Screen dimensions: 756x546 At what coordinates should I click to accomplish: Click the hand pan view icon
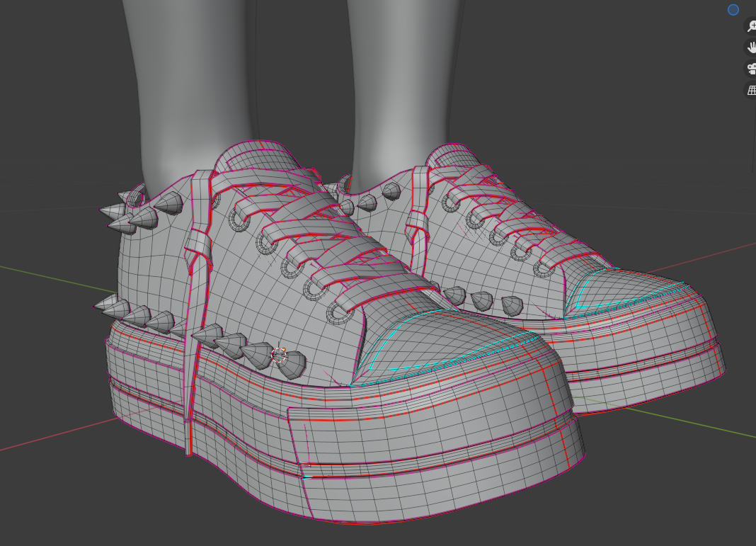click(x=751, y=47)
